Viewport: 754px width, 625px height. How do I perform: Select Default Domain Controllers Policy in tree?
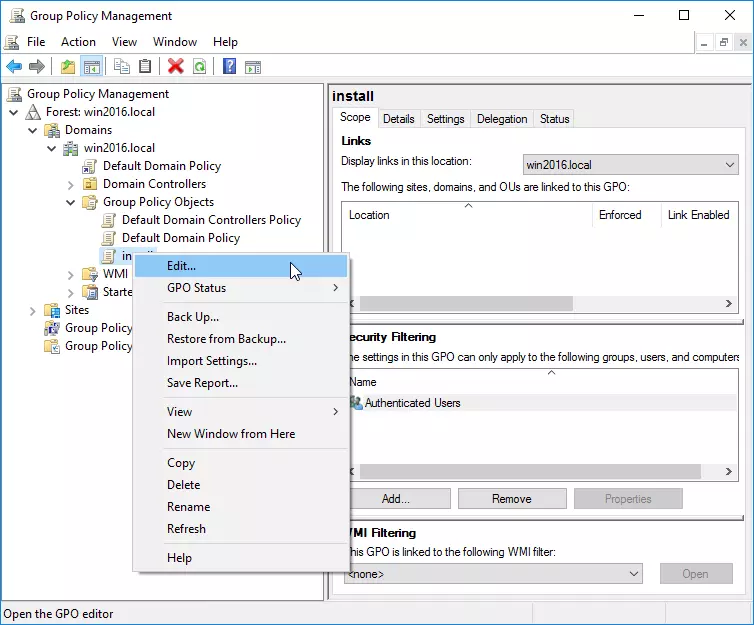point(211,220)
